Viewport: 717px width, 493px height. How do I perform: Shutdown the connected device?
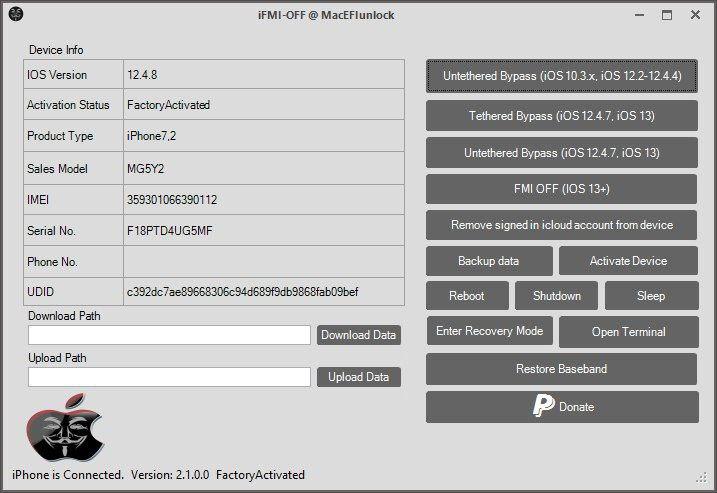tap(556, 296)
